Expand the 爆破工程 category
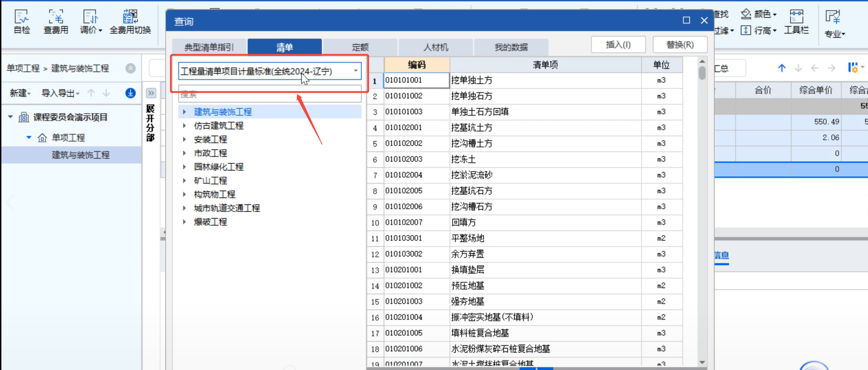This screenshot has width=868, height=370. (184, 222)
